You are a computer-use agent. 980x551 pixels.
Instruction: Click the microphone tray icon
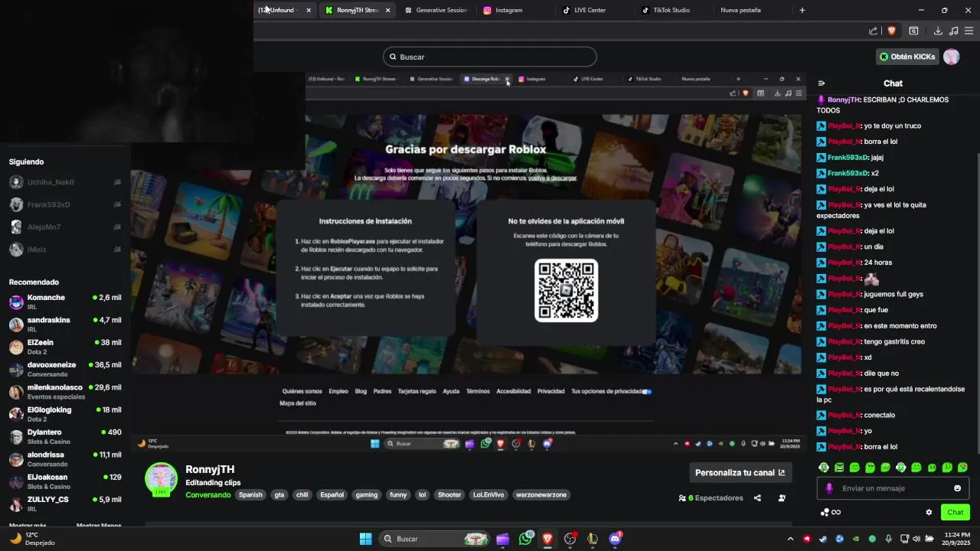pyautogui.click(x=888, y=539)
